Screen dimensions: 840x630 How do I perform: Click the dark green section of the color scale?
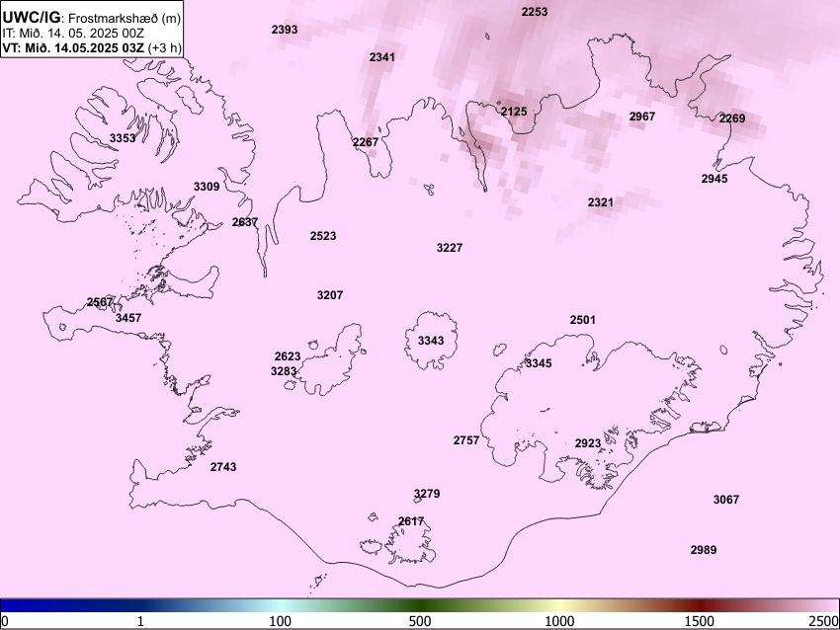pos(420,605)
